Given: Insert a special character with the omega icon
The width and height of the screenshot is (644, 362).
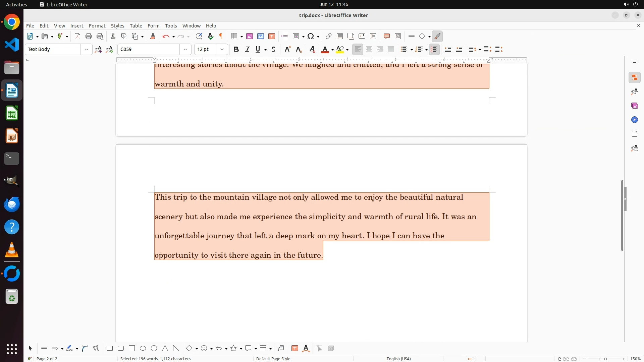Looking at the screenshot, I should click(x=311, y=37).
